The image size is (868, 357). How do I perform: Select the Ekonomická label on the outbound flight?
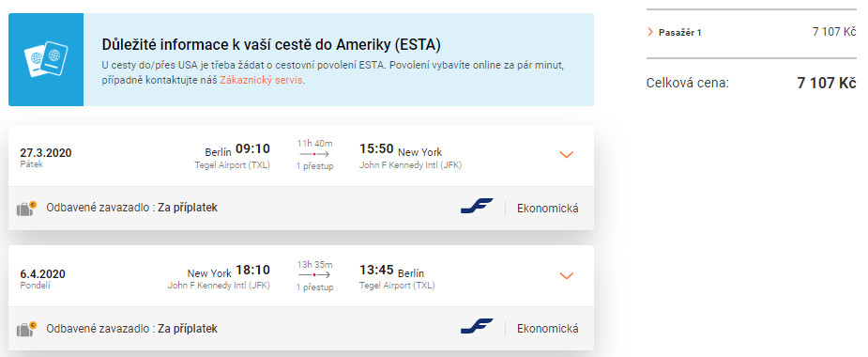click(547, 209)
